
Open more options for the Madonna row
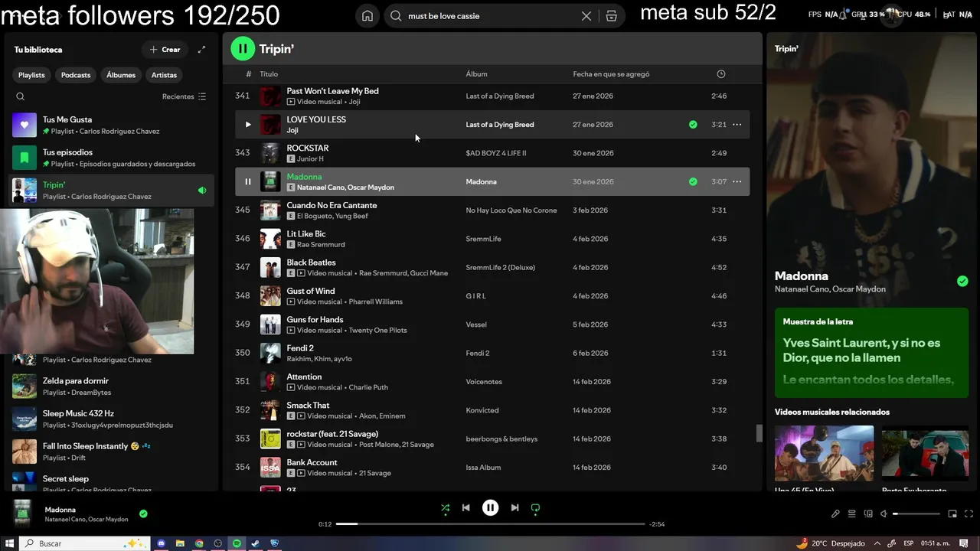737,181
